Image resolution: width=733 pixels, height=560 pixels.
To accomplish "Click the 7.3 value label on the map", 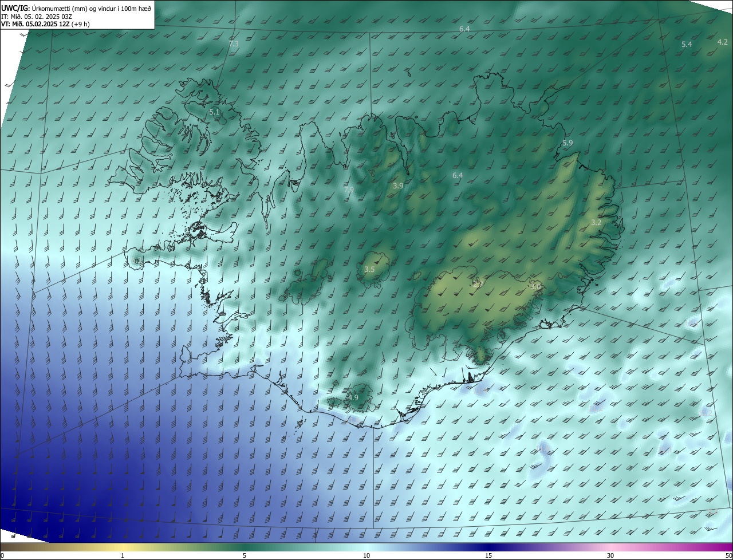I will point(234,44).
